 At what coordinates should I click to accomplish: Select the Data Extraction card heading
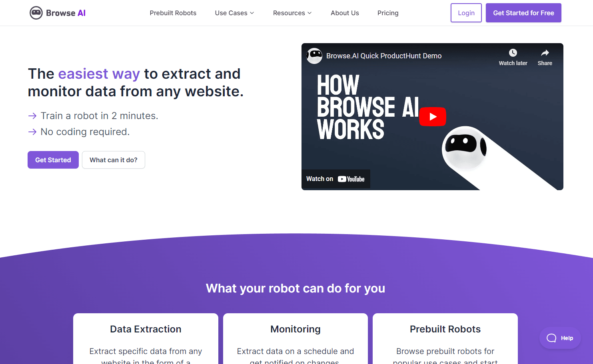(146, 329)
